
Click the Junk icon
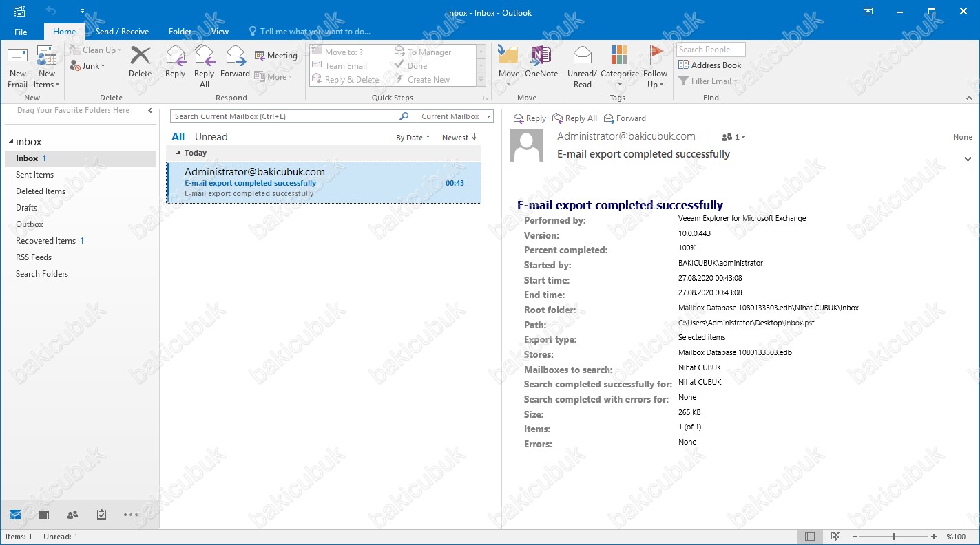pos(75,66)
